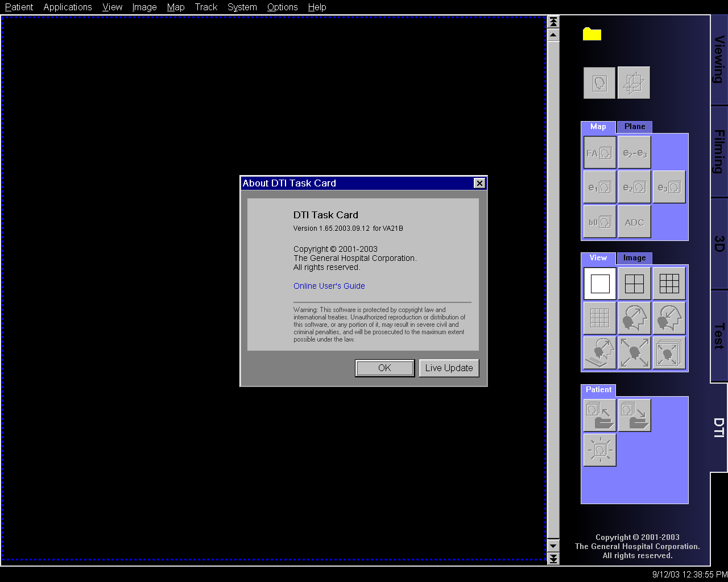Close the About DTI Task Card dialog
Screen dimensions: 728x582
click(x=479, y=183)
